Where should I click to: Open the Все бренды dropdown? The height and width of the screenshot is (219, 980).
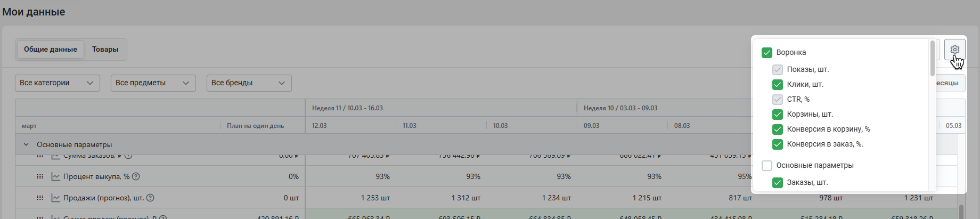pos(249,83)
